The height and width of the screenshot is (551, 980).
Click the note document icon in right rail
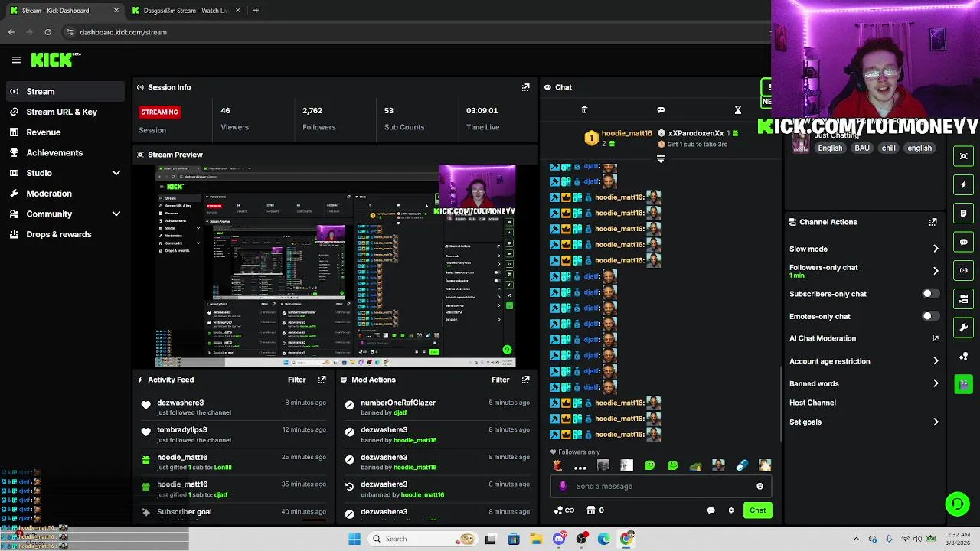point(963,214)
